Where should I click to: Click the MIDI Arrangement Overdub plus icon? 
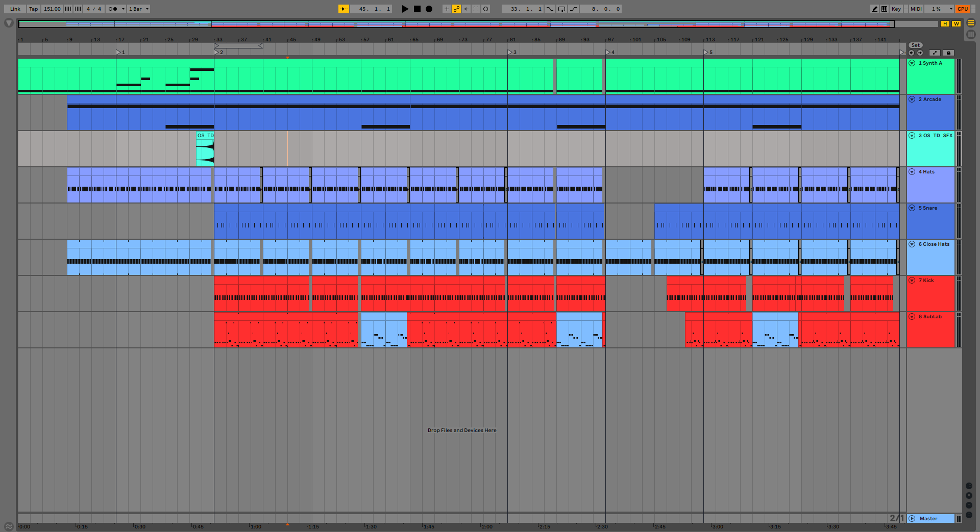pos(447,9)
